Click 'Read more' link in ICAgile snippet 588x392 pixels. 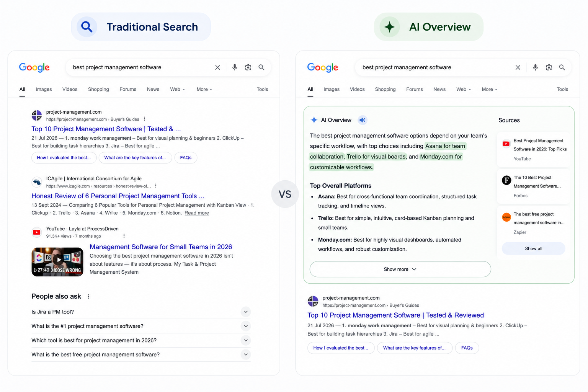pyautogui.click(x=197, y=213)
